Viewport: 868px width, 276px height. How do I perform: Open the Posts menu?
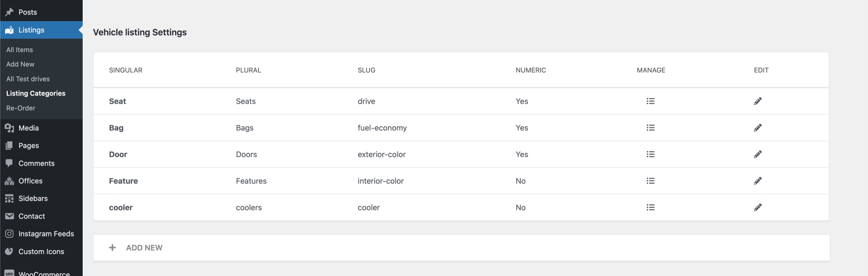point(27,12)
